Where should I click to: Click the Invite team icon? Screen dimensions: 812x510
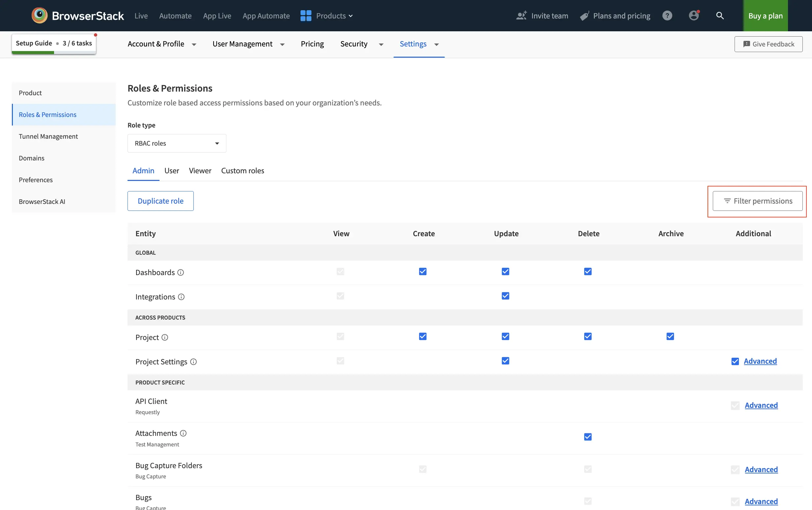coord(521,15)
